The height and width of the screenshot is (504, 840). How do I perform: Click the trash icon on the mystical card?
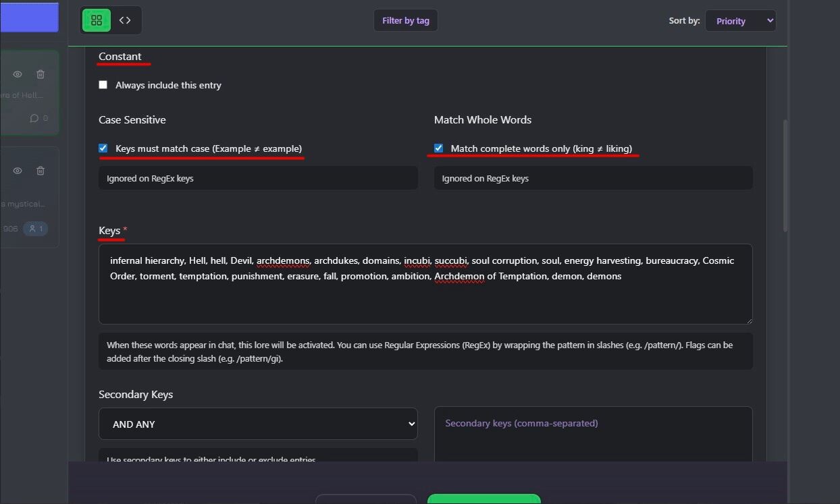coord(41,171)
